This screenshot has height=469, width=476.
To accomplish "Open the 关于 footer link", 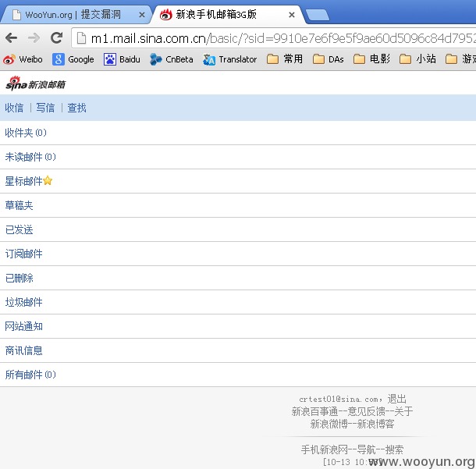I will pyautogui.click(x=403, y=411).
